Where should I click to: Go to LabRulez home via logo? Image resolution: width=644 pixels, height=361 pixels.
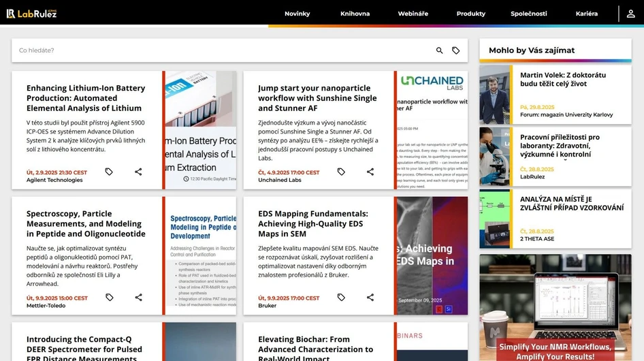point(31,14)
